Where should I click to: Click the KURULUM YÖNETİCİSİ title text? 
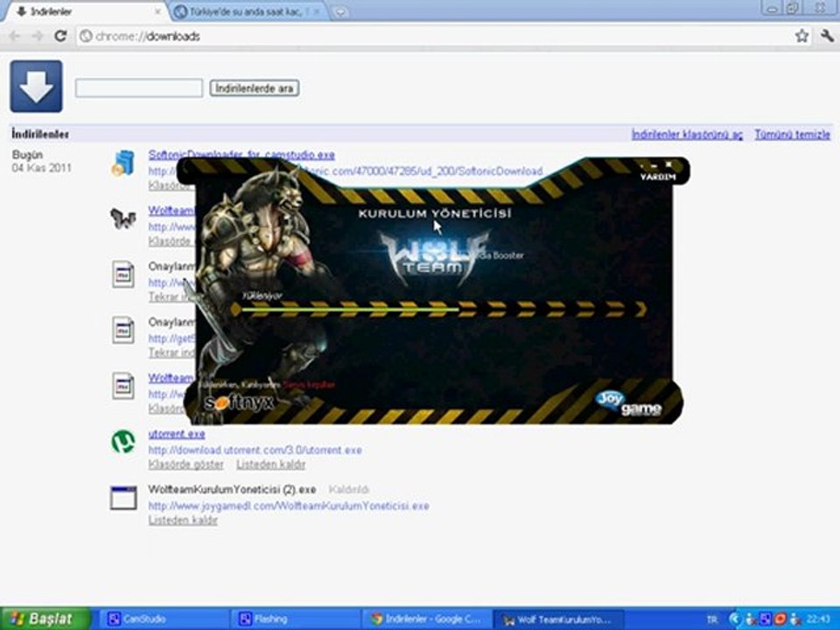[x=435, y=213]
